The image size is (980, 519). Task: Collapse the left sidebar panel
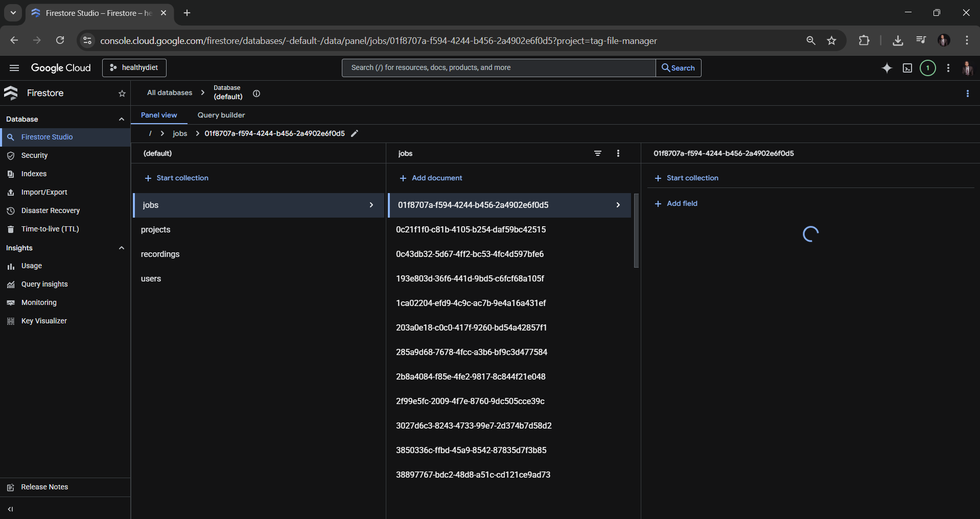pyautogui.click(x=11, y=509)
